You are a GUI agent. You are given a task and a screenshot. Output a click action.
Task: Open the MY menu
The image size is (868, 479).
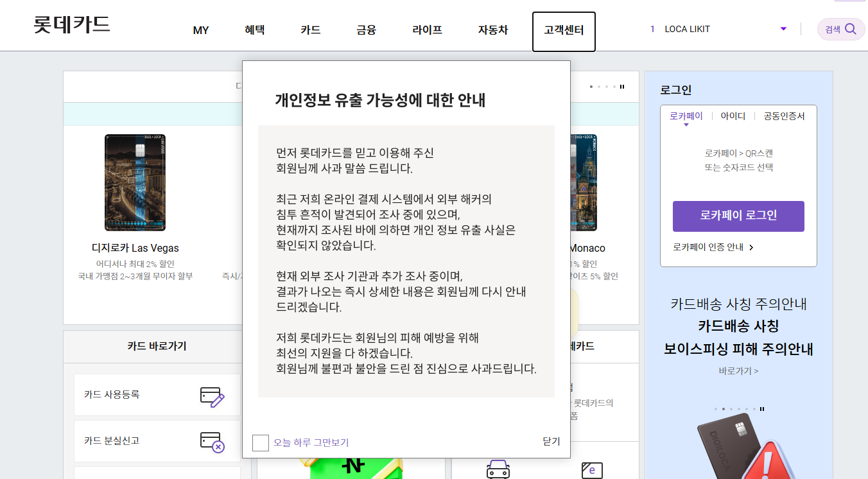[201, 30]
